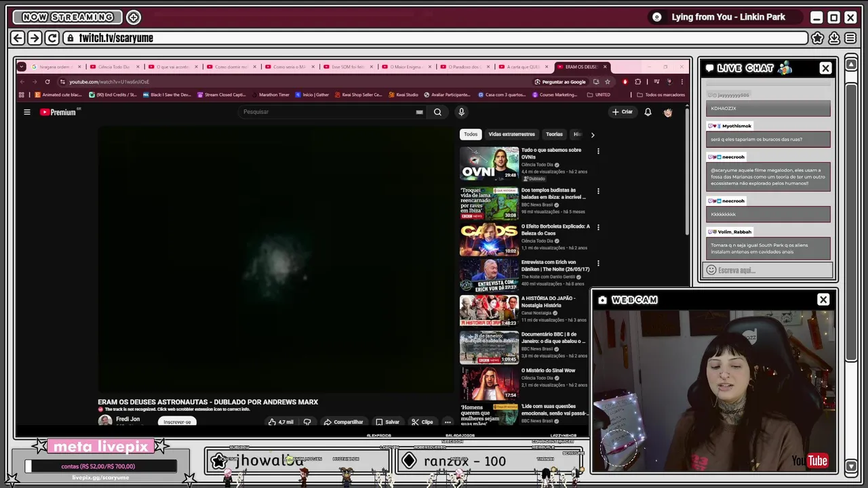
Task: Click the Salvar button
Action: [x=387, y=422]
